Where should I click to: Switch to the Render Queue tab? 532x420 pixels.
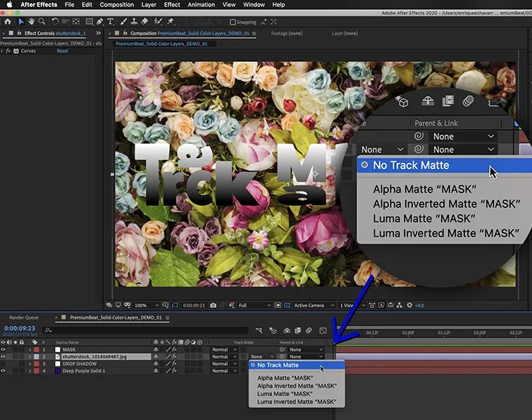(x=24, y=318)
